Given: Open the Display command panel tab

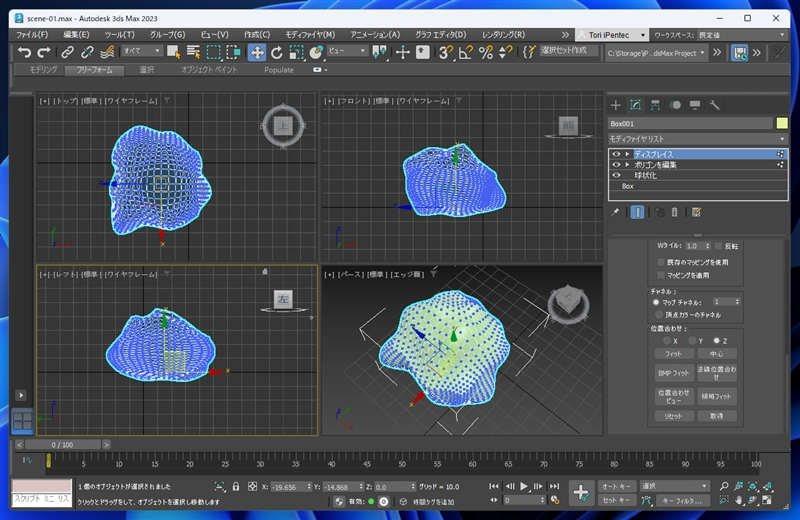Looking at the screenshot, I should [x=695, y=105].
